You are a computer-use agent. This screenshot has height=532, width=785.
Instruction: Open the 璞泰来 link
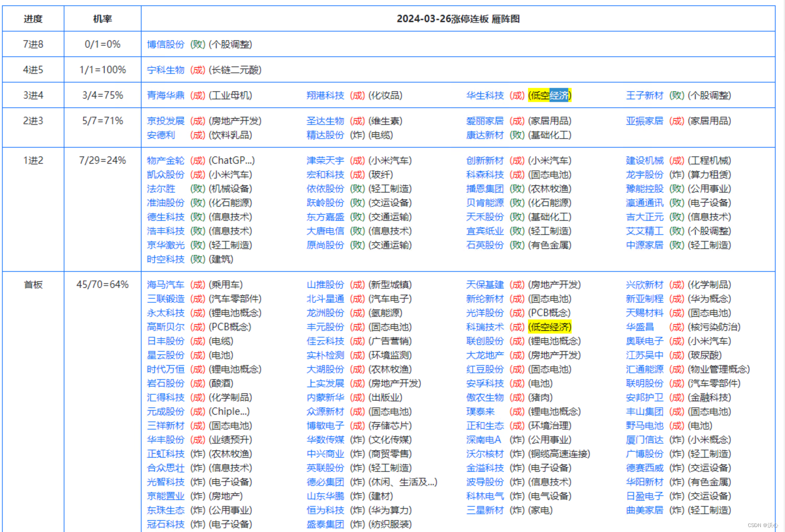click(x=480, y=412)
